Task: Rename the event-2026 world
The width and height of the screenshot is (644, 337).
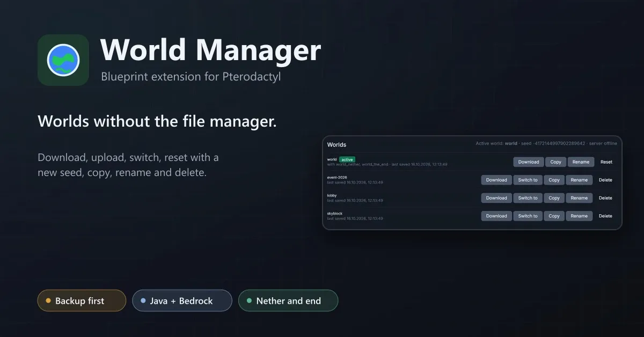Action: click(x=579, y=180)
